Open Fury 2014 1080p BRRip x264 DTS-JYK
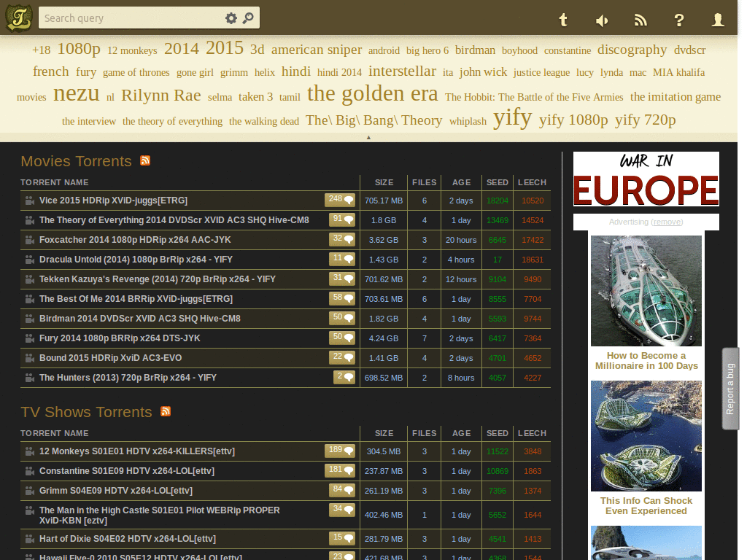Image resolution: width=747 pixels, height=560 pixels. click(120, 338)
